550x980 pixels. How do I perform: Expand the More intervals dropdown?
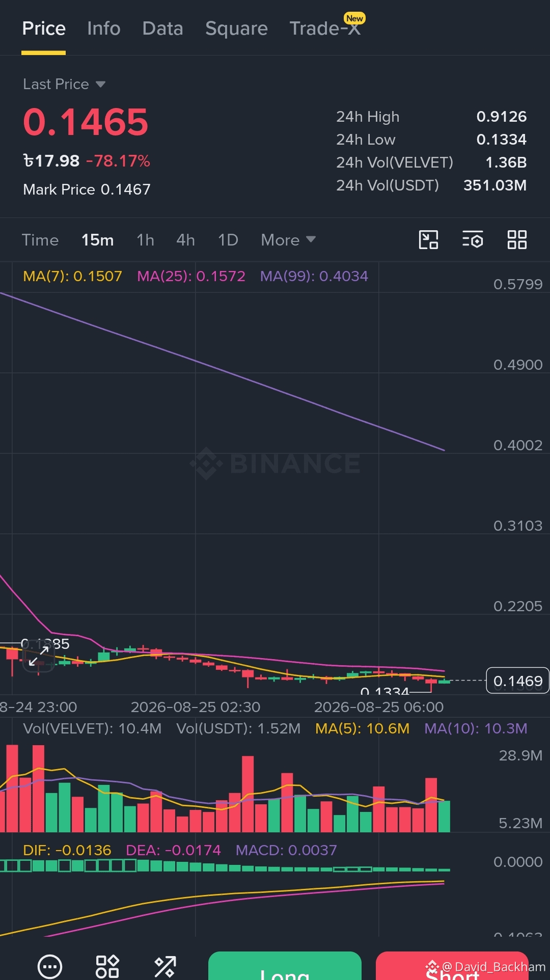(x=288, y=240)
